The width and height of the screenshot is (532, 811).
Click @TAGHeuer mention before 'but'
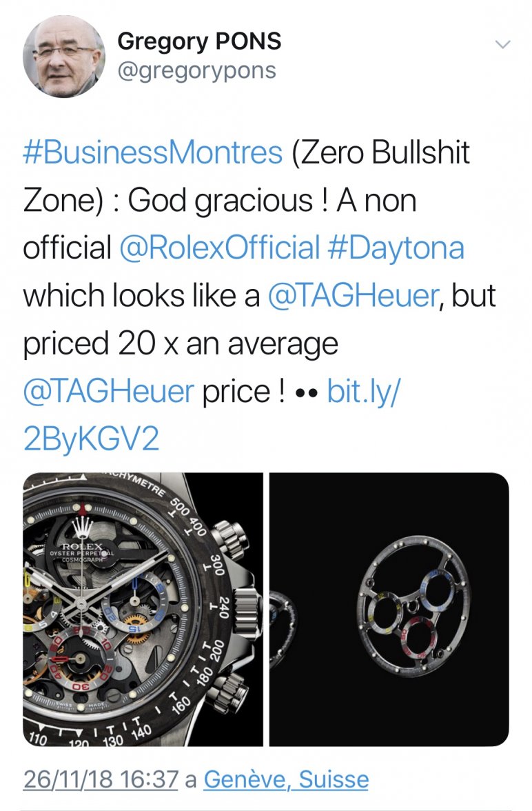coord(352,295)
